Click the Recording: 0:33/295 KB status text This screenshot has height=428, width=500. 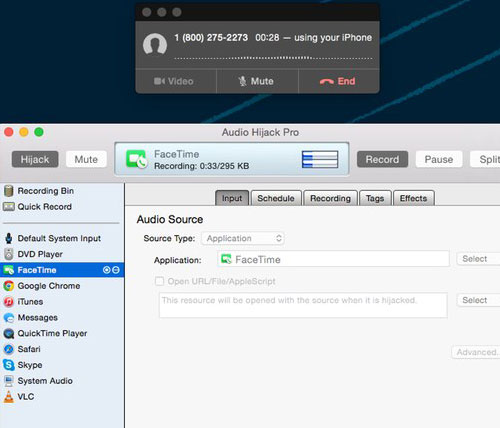(x=202, y=166)
